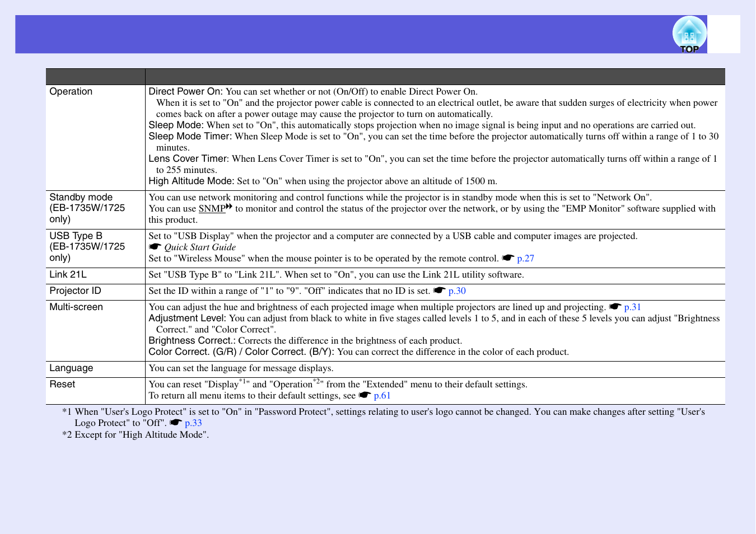The width and height of the screenshot is (756, 534).
Task: Click the Brightness Correct.: heading
Action: click(x=192, y=341)
